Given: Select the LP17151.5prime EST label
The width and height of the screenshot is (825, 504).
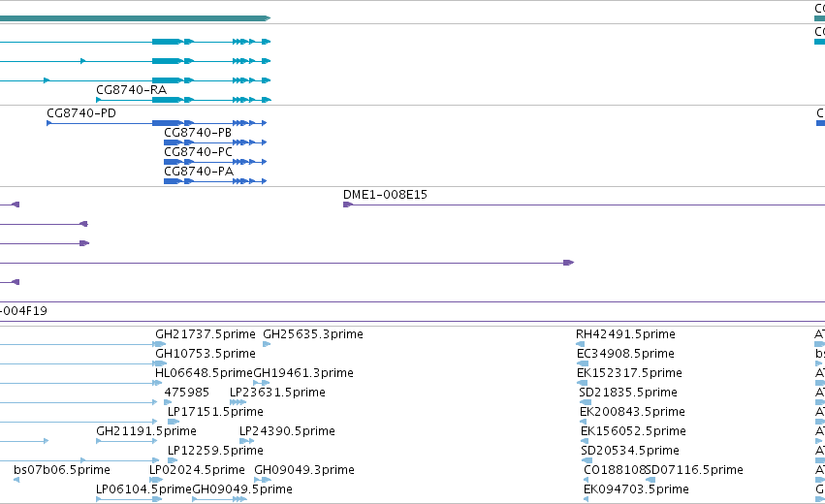Looking at the screenshot, I should coord(216,412).
